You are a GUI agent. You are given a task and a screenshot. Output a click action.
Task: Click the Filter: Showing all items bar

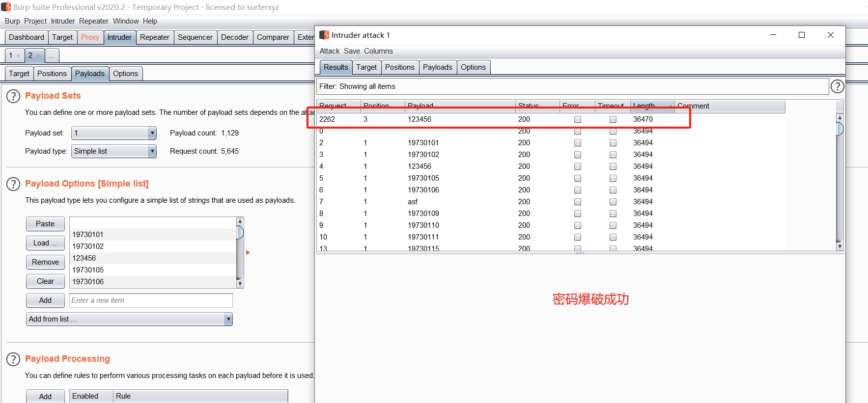pyautogui.click(x=572, y=86)
